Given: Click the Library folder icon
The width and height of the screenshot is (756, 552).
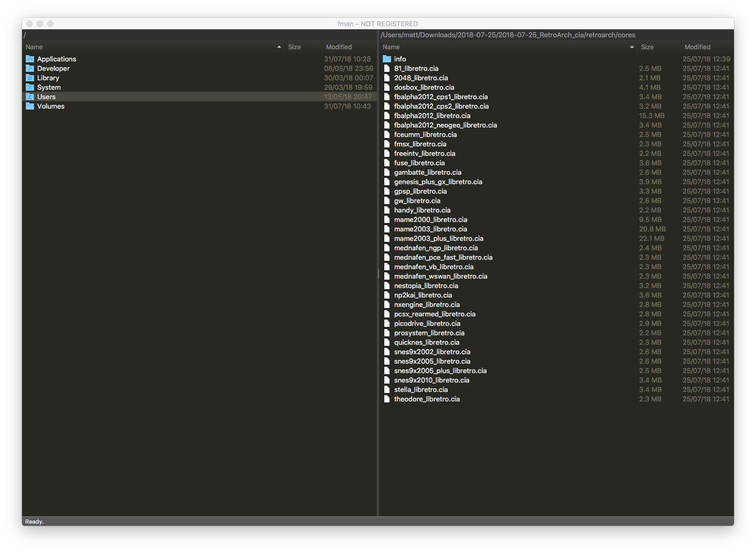Looking at the screenshot, I should (x=29, y=78).
